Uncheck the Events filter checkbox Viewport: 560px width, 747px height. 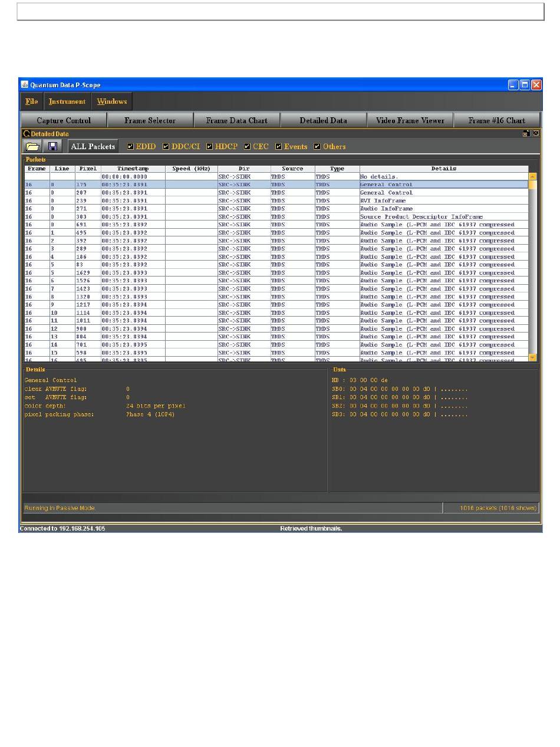(278, 146)
